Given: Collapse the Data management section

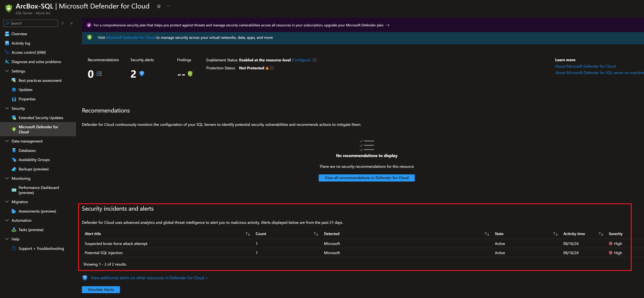Looking at the screenshot, I should click(x=7, y=141).
